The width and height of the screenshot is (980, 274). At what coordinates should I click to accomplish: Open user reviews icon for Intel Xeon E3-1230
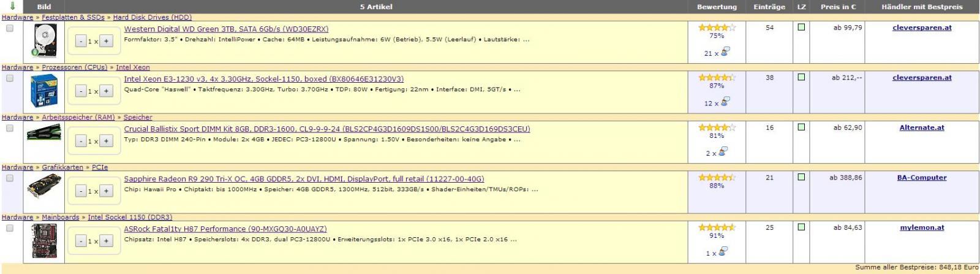click(x=725, y=102)
